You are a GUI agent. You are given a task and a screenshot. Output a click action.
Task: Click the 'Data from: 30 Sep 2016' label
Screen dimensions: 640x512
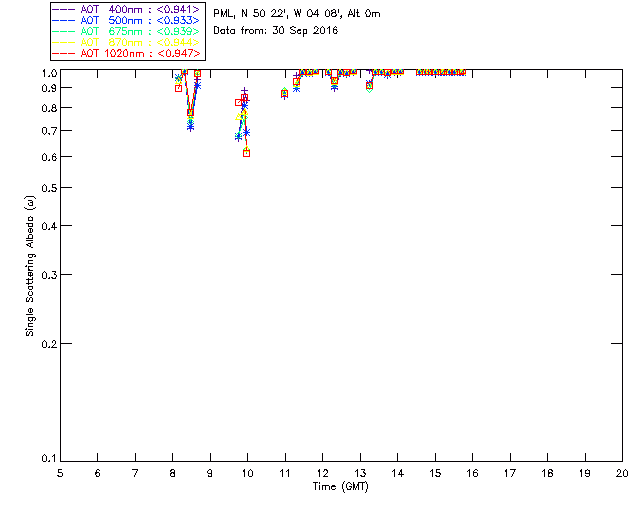(x=276, y=31)
